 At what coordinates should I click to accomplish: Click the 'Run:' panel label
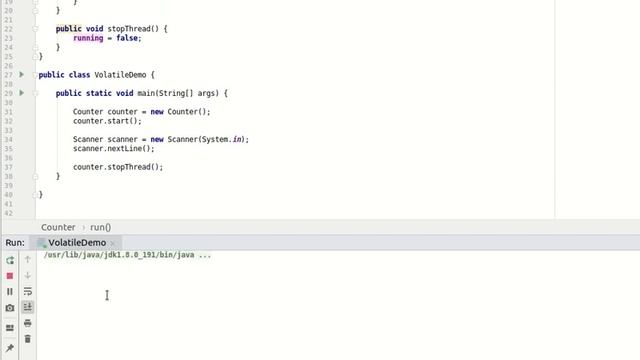[x=15, y=242]
